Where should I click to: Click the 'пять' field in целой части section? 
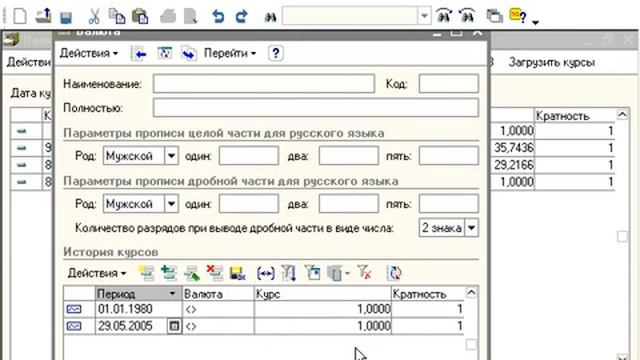(449, 156)
